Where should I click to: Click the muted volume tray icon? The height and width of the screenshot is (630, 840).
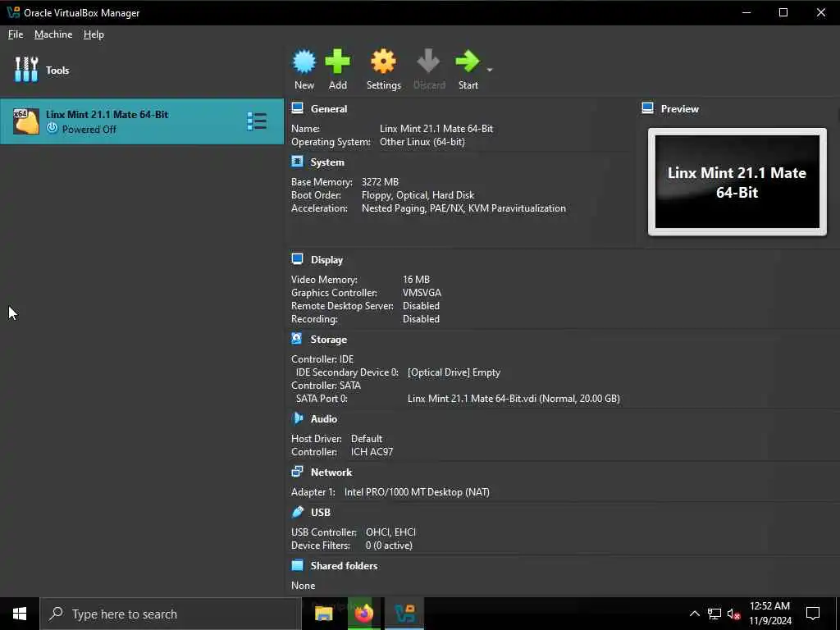[734, 614]
